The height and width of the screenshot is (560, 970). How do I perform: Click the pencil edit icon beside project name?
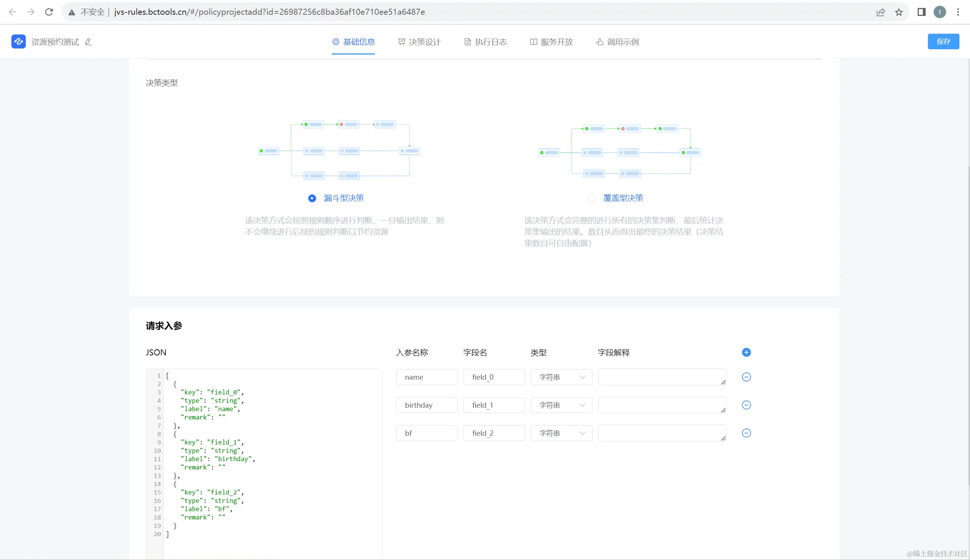tap(88, 42)
